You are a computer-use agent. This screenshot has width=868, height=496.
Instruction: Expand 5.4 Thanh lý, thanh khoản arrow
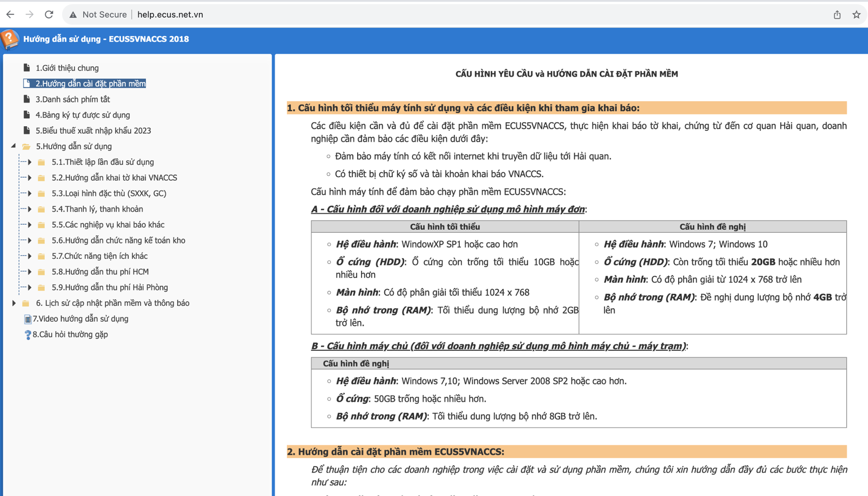pos(29,209)
